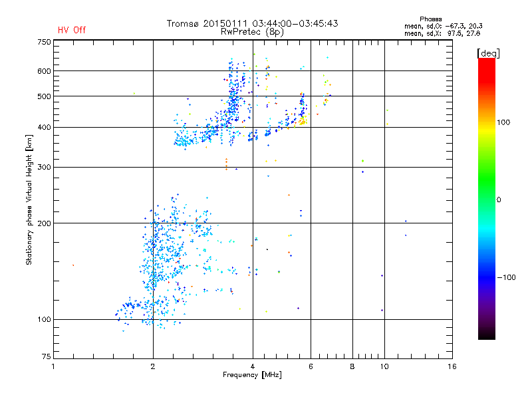Click the x-axis tick label '1'
The height and width of the screenshot is (399, 532).
click(x=53, y=366)
